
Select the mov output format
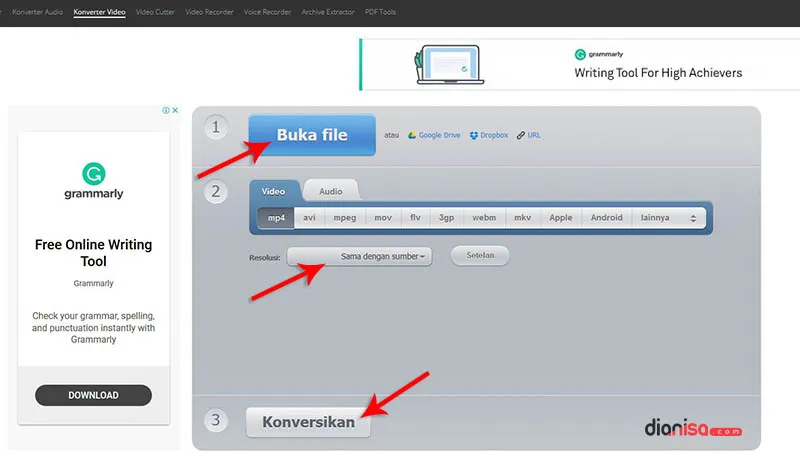[x=383, y=218]
